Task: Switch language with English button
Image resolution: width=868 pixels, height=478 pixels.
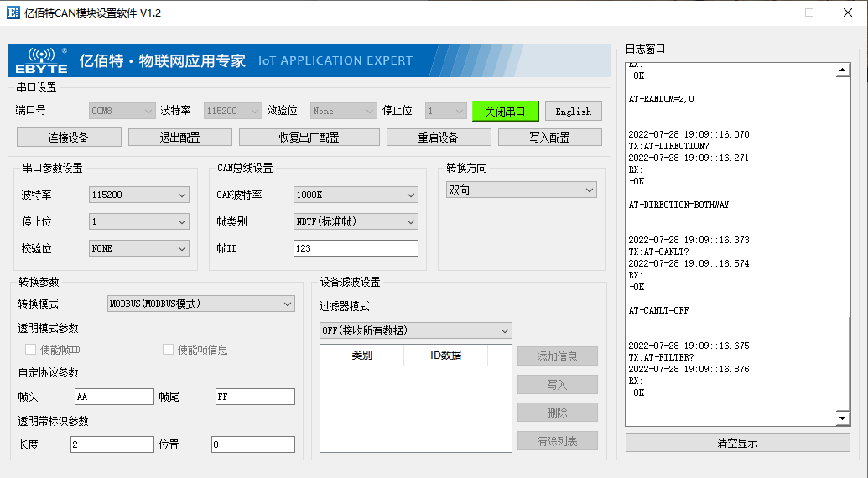Action: [574, 112]
